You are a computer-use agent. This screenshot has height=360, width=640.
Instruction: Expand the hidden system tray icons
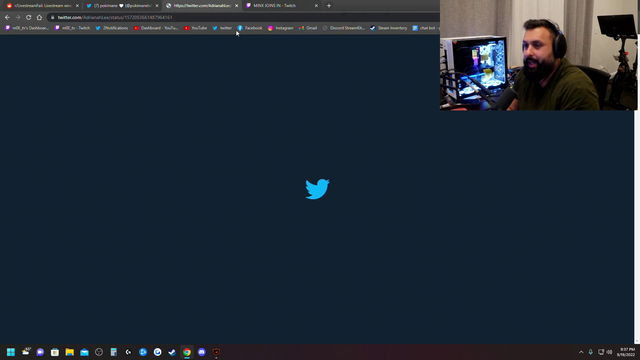point(581,352)
